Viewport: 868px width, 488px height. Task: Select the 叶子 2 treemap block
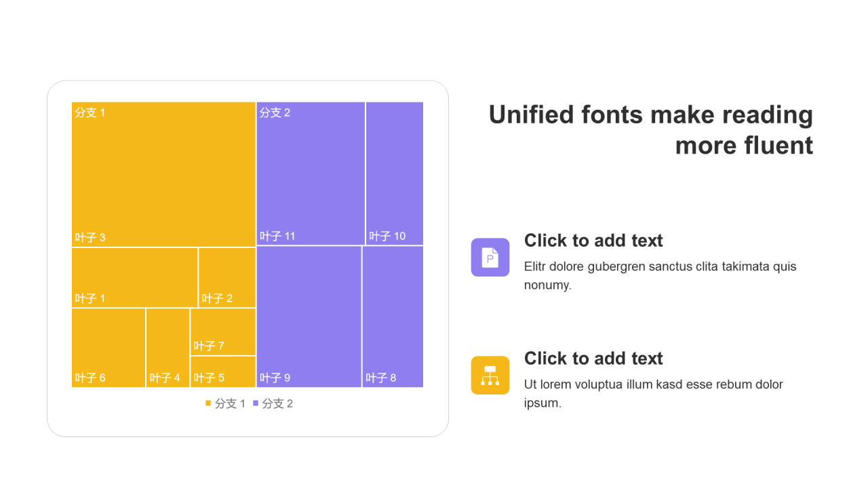227,277
